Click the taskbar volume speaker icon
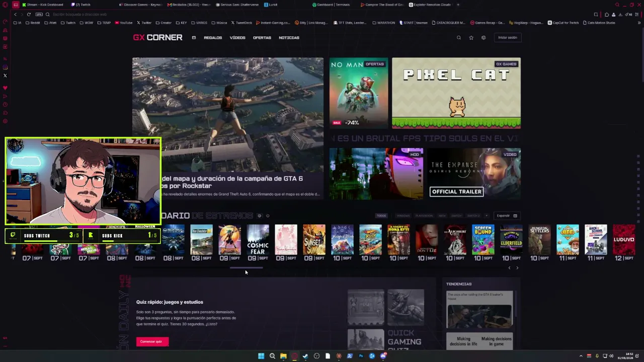The height and width of the screenshot is (362, 644). click(x=612, y=356)
